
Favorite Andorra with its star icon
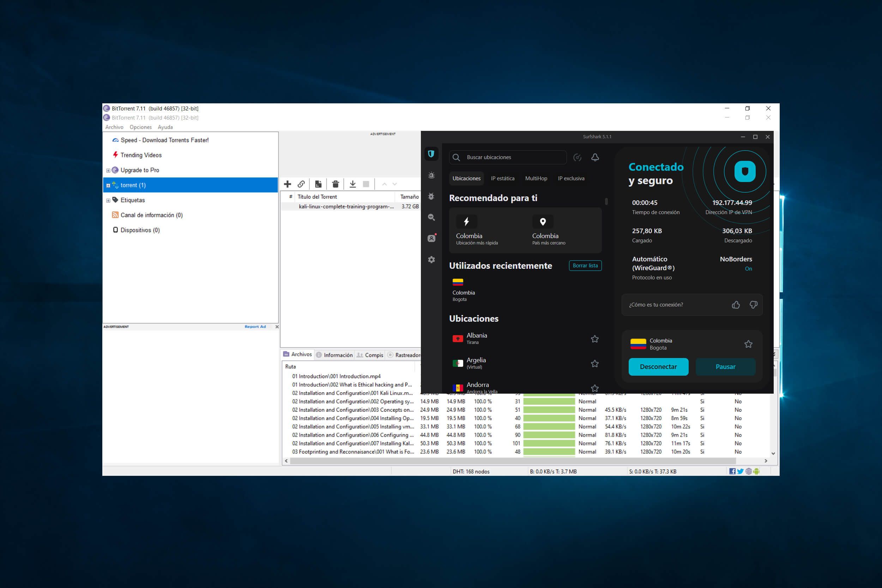pos(594,388)
